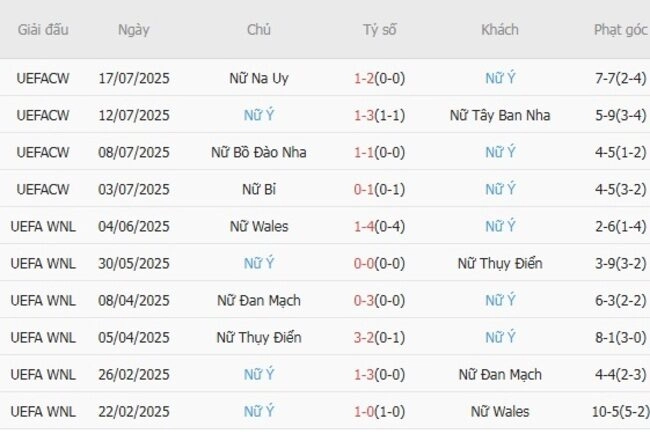Open corner stats 10-5(5-2)
This screenshot has width=650, height=434.
[620, 411]
